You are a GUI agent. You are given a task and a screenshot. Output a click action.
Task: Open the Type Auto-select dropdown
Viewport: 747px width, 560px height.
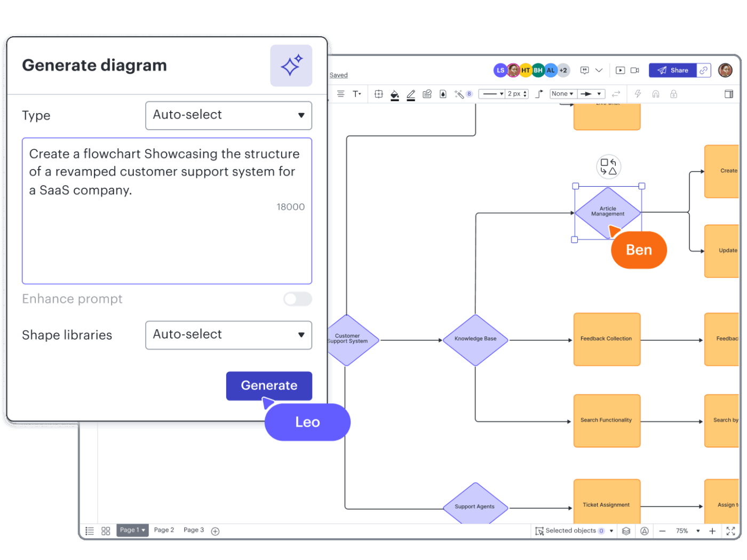[x=228, y=115]
